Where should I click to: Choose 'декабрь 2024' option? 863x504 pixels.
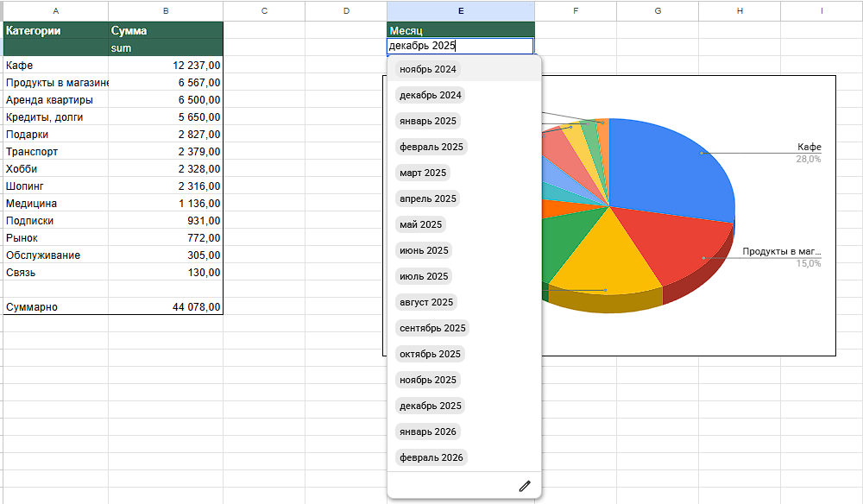point(431,95)
